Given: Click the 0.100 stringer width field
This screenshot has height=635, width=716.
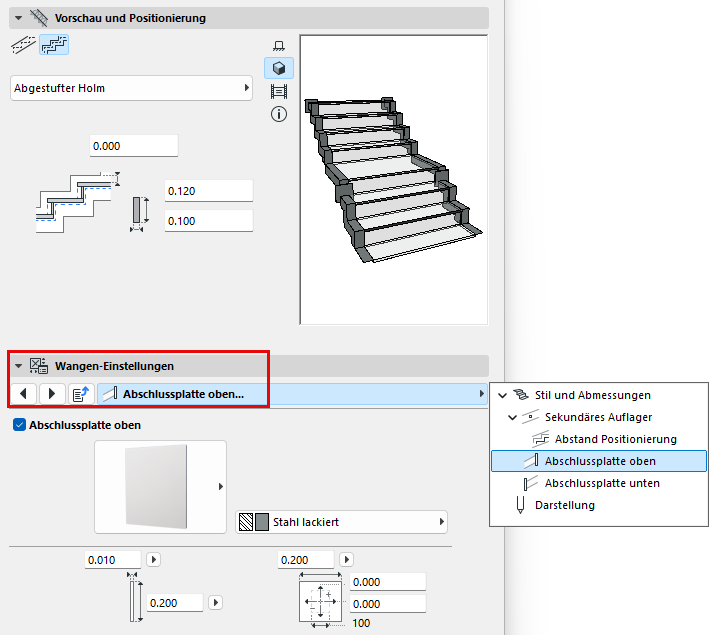Looking at the screenshot, I should click(x=209, y=221).
